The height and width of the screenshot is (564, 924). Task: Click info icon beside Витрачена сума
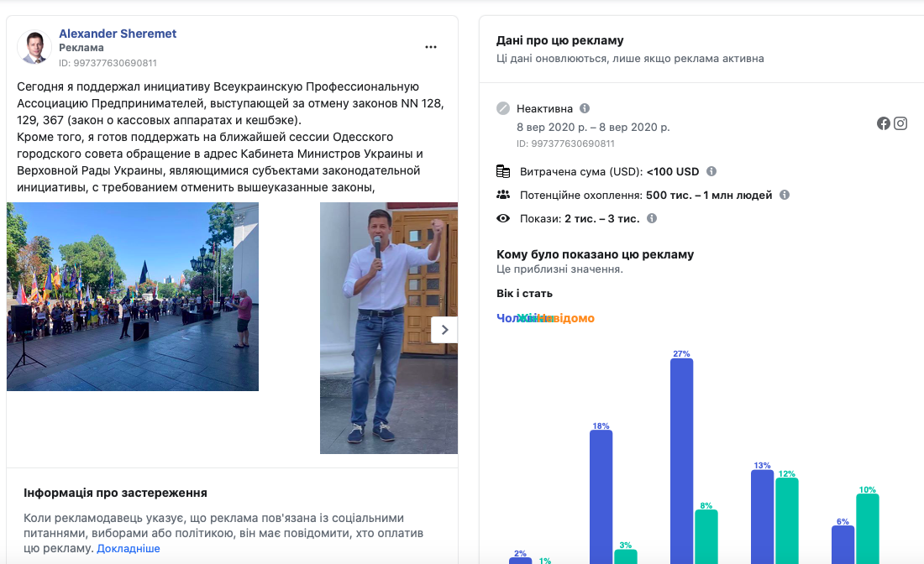(x=711, y=171)
